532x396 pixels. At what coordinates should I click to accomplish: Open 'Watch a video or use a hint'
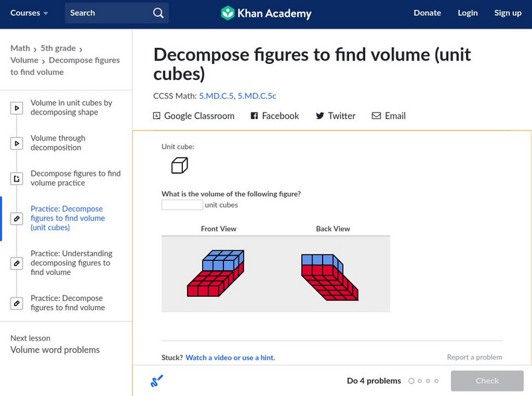pos(229,357)
